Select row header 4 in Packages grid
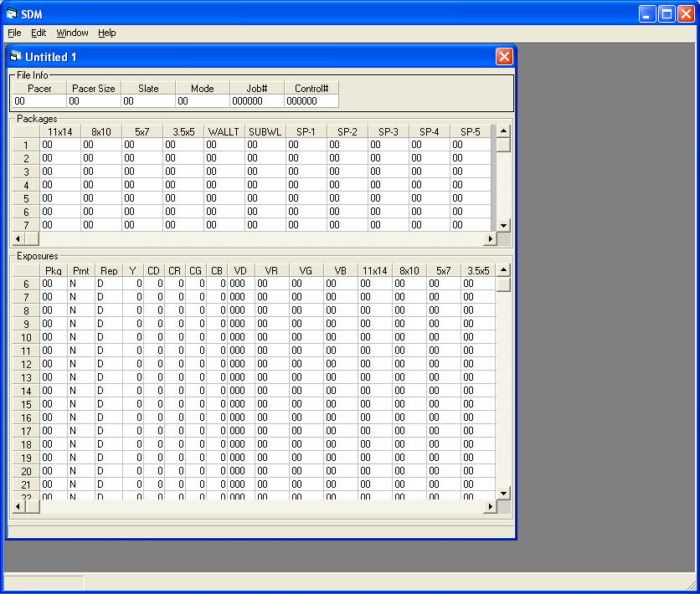Image resolution: width=700 pixels, height=594 pixels. [26, 185]
